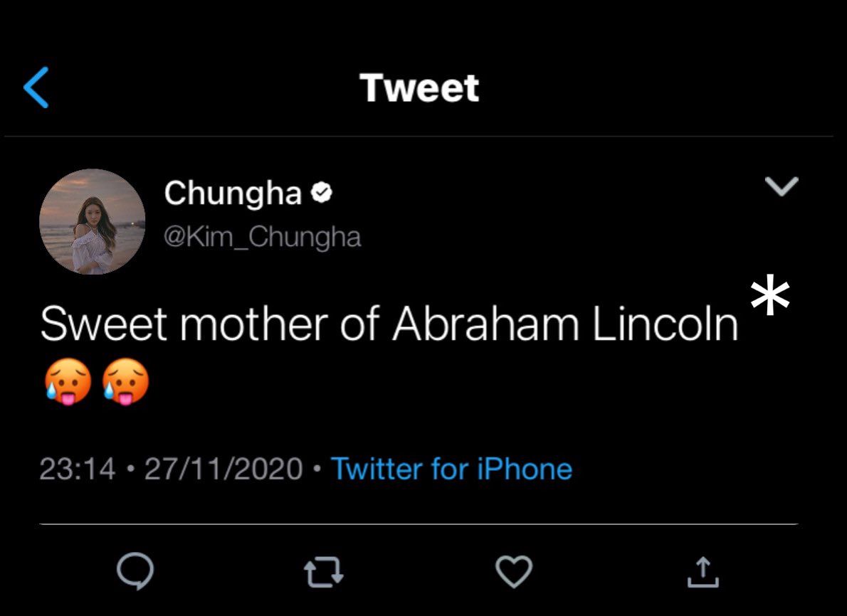Open the Chungha display name

[x=233, y=193]
